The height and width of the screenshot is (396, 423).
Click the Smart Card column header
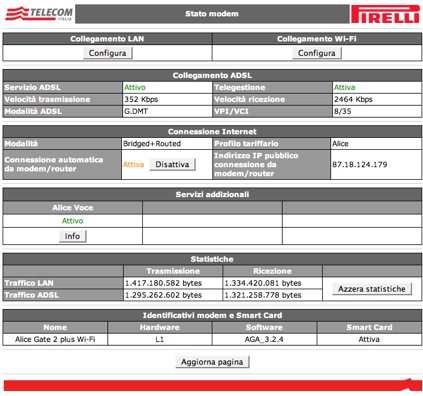pos(369,327)
